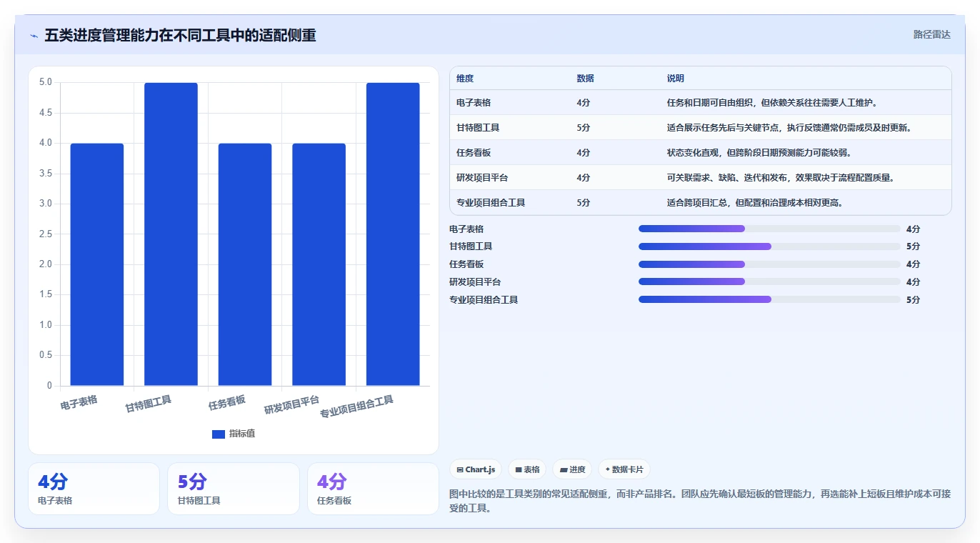Click the 电子表格 bar in the chart
This screenshot has height=543, width=980.
pyautogui.click(x=97, y=264)
